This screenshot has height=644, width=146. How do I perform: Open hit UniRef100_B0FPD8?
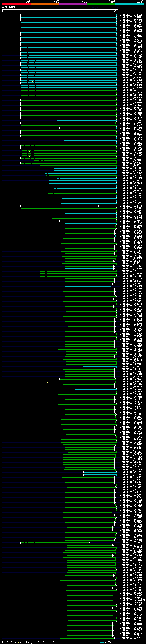point(131,20)
